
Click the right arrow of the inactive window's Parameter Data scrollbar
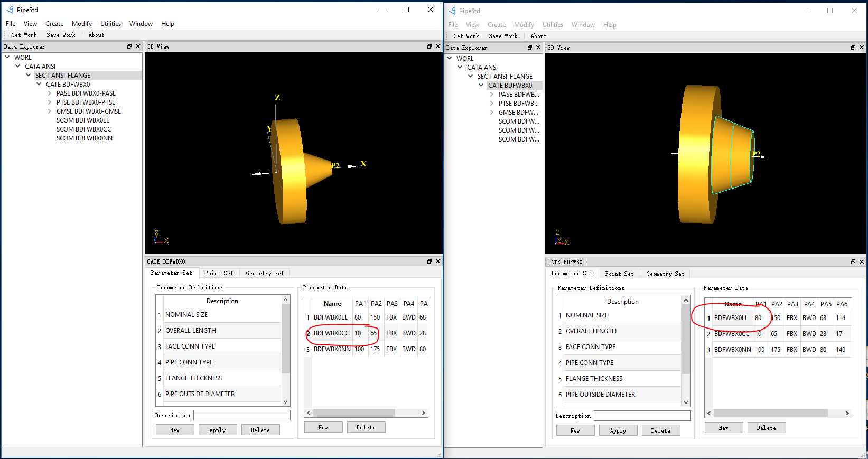coord(847,413)
